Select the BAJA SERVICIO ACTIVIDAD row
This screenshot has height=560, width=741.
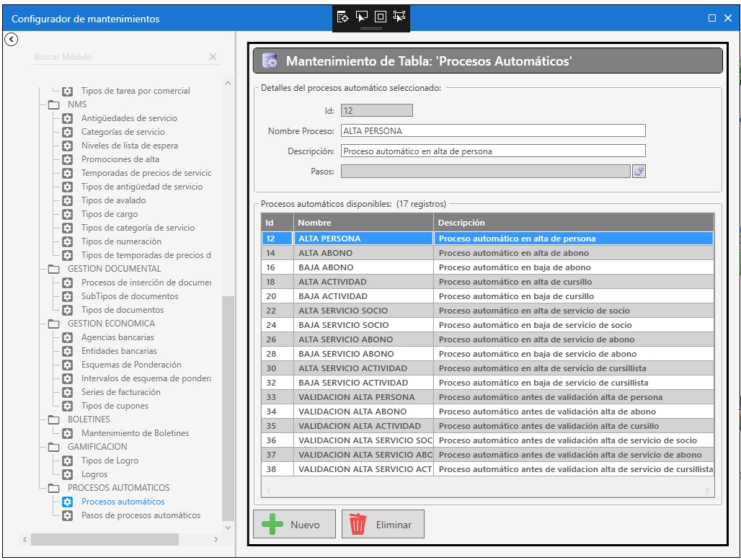tap(487, 383)
